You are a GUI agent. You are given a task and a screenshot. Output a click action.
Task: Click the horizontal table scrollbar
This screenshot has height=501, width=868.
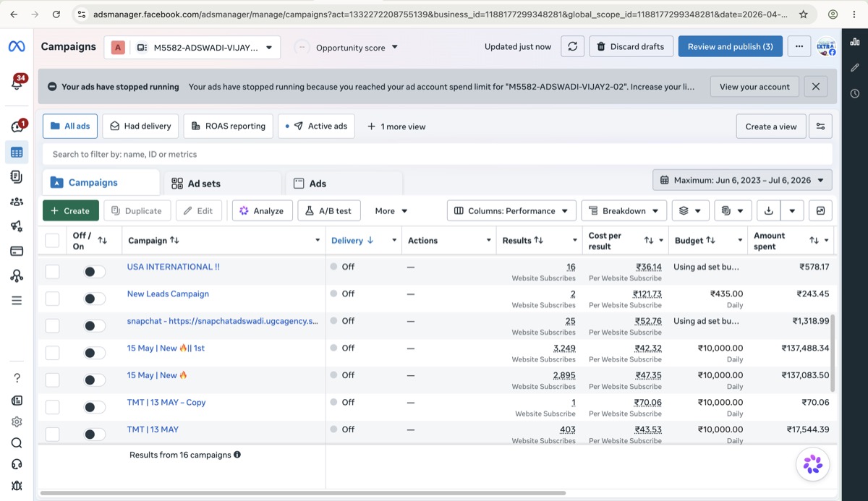click(x=302, y=493)
